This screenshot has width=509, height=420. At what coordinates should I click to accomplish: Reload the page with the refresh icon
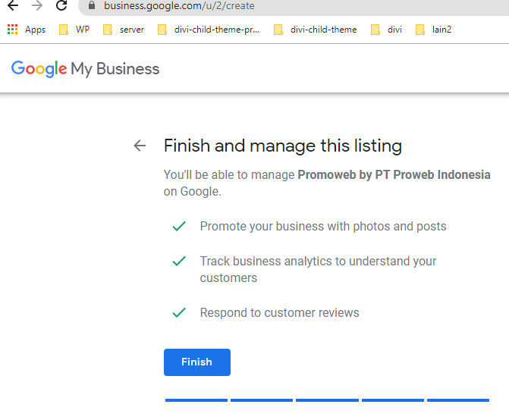tap(61, 5)
